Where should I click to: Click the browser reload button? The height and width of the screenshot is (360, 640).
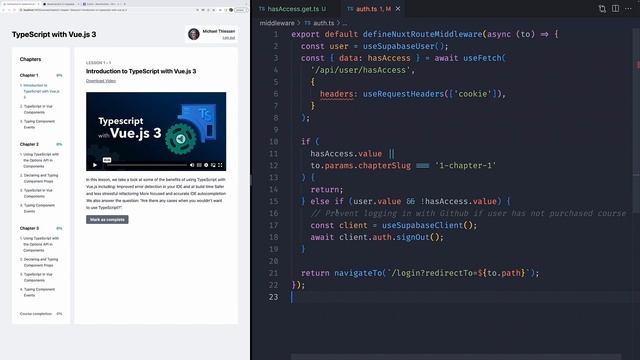(x=15, y=10)
